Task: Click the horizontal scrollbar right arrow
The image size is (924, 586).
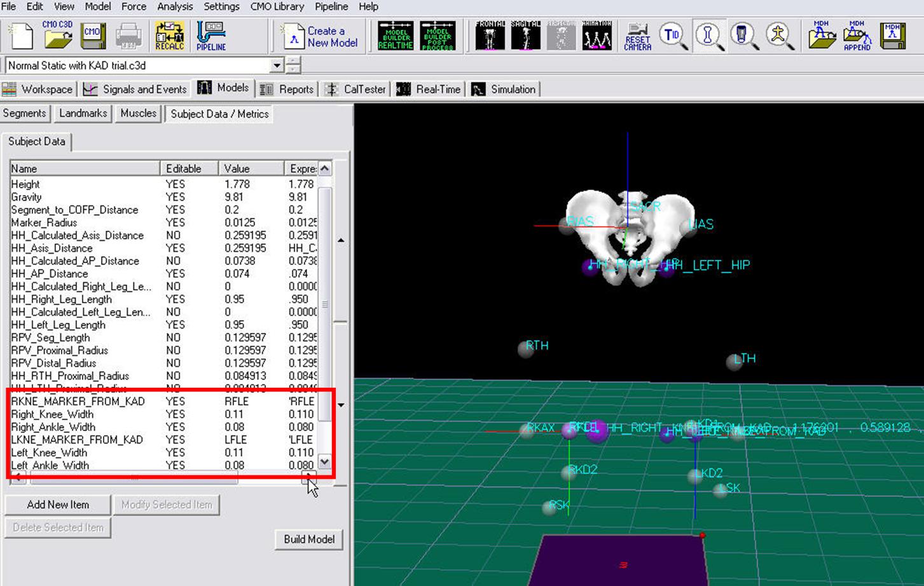Action: [x=309, y=477]
